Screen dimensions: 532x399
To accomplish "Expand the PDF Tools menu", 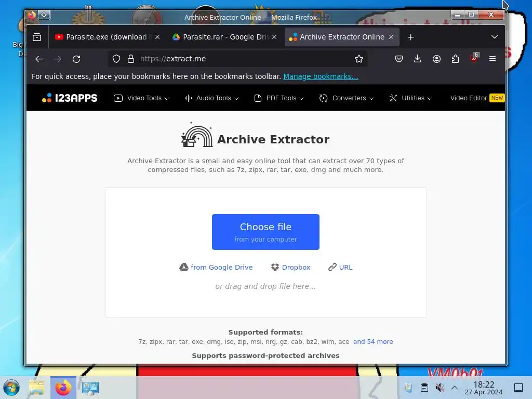I will point(279,98).
